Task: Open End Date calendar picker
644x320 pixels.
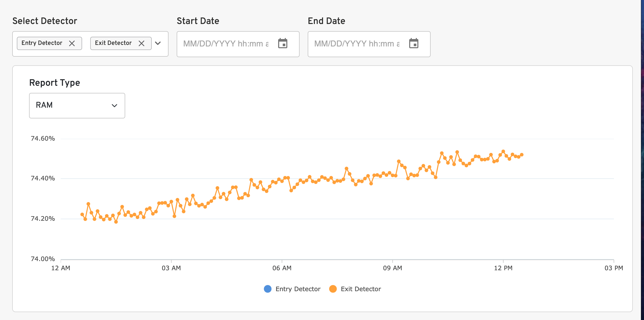Action: coord(414,43)
